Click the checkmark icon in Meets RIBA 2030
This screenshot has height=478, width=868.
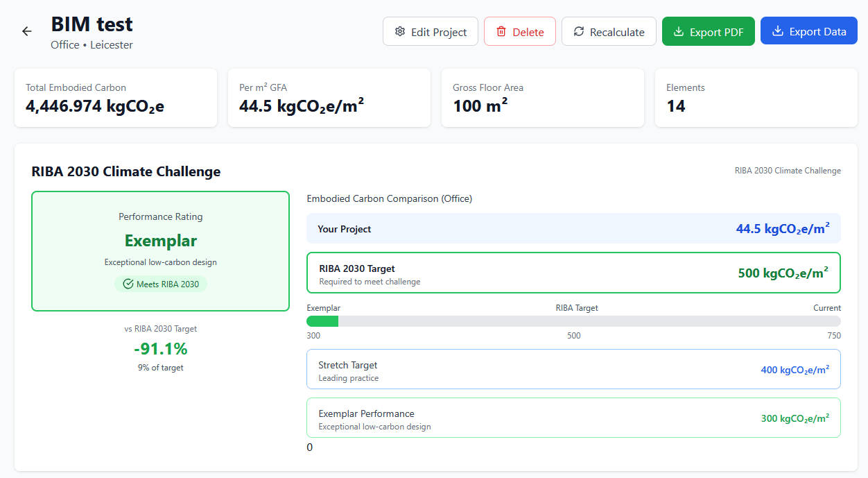128,284
